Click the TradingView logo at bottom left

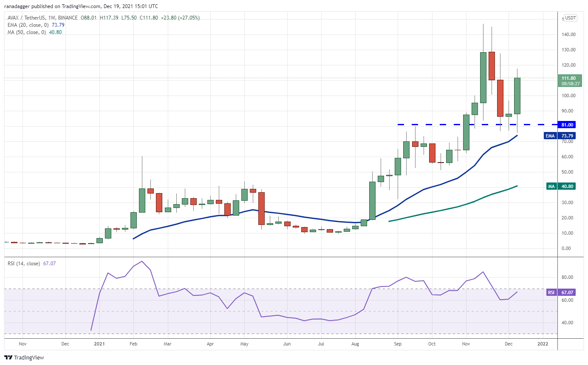(x=25, y=358)
